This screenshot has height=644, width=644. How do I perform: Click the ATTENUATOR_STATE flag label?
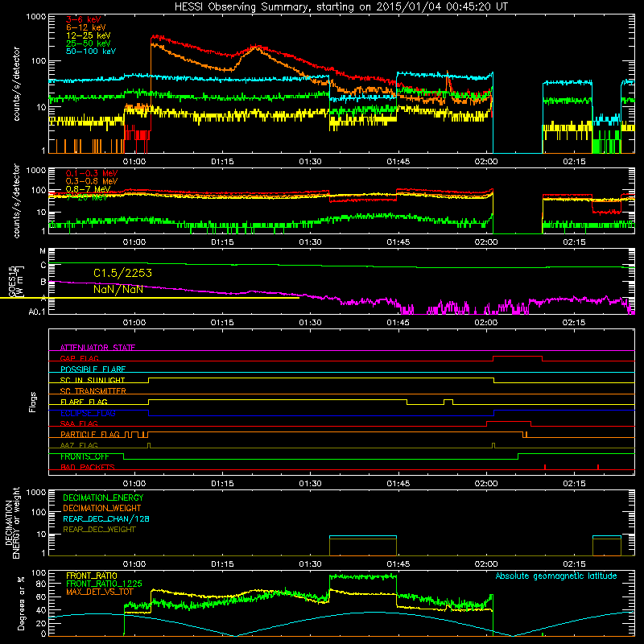tap(97, 348)
